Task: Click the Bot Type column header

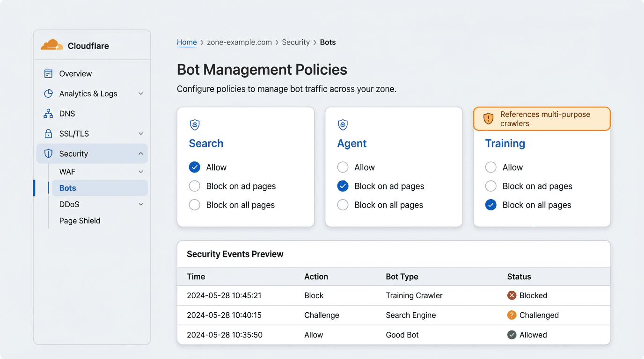Action: point(402,276)
